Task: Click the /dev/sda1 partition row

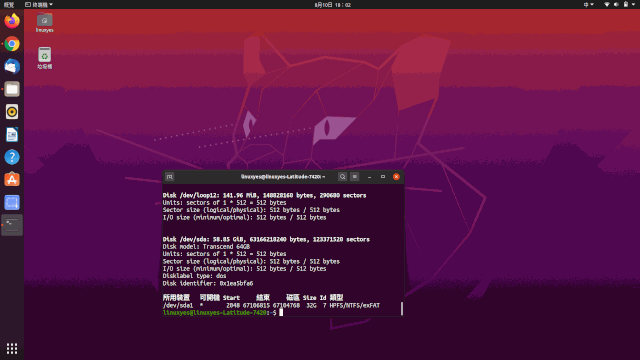Action: (x=271, y=306)
